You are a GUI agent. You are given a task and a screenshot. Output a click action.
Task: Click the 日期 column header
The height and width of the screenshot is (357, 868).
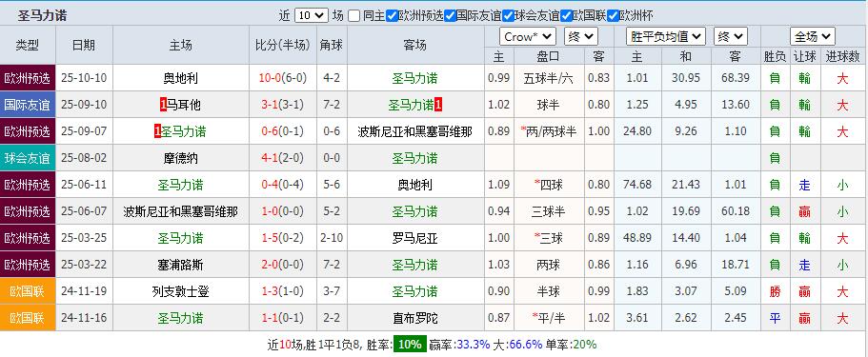[84, 46]
